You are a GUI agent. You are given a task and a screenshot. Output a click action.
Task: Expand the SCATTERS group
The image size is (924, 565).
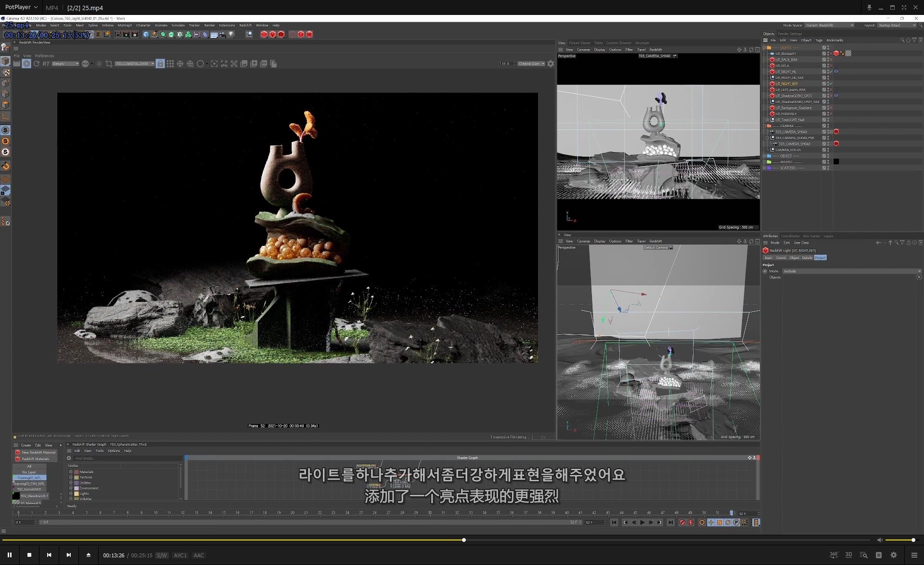(x=764, y=168)
